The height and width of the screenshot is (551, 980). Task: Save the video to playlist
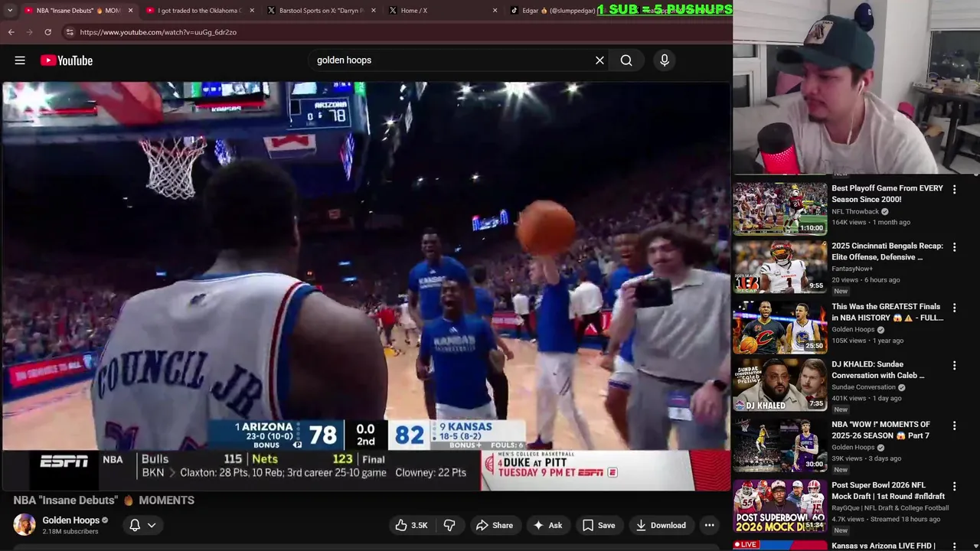point(599,525)
